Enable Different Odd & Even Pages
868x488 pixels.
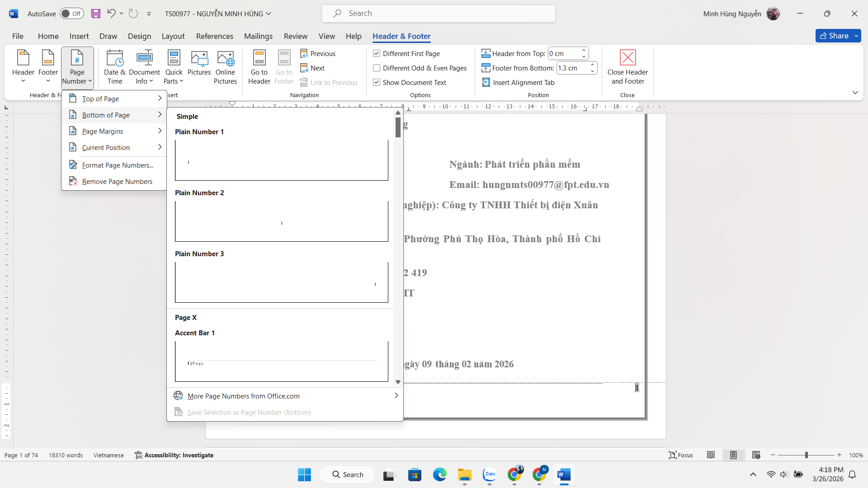tap(377, 68)
